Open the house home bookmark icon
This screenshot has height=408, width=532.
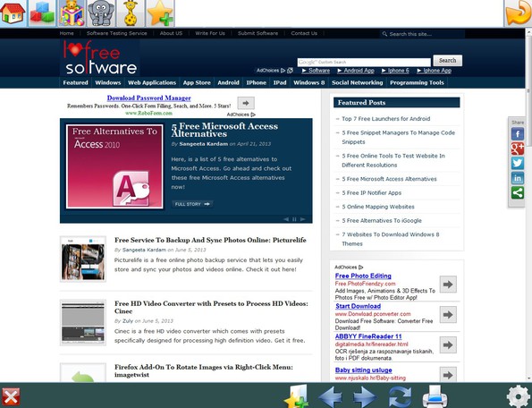[x=13, y=13]
